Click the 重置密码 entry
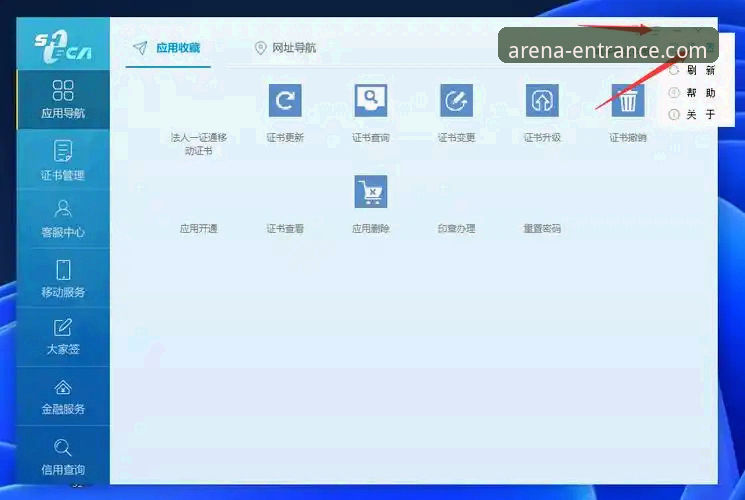Viewport: 745px width, 500px height. coord(542,229)
